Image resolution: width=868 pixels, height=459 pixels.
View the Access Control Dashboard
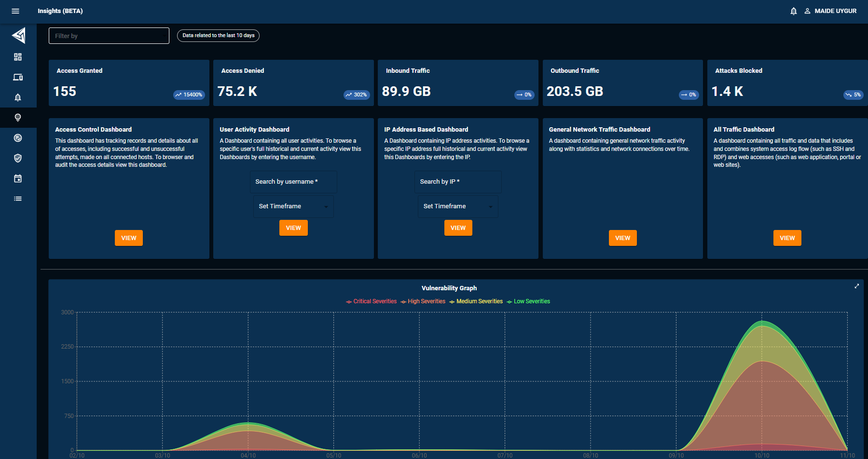click(x=129, y=238)
